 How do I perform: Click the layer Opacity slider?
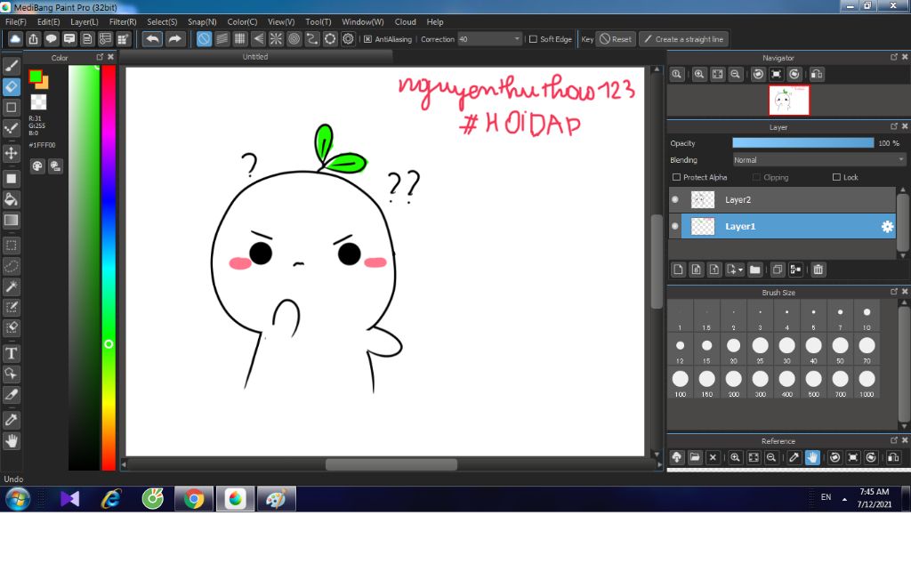(x=803, y=143)
